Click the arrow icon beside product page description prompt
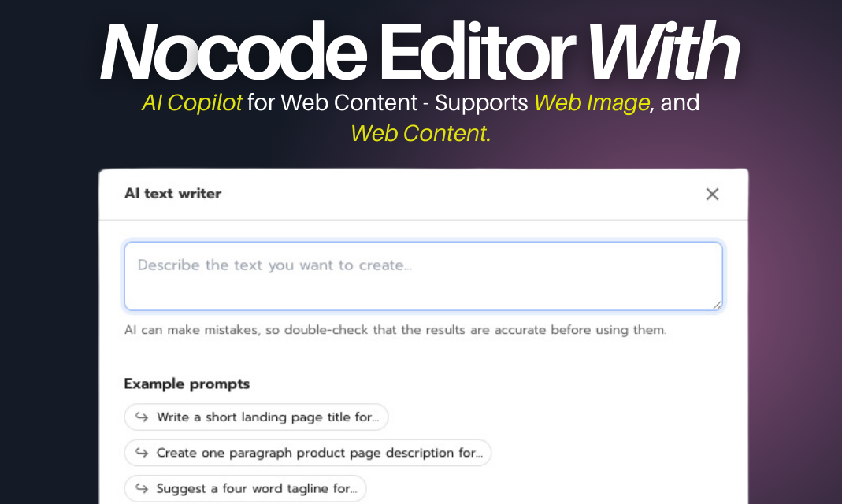Image resolution: width=842 pixels, height=504 pixels. click(x=142, y=453)
